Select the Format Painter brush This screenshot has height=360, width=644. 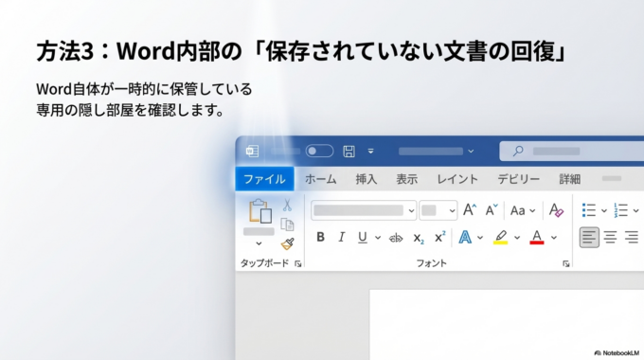coord(288,244)
